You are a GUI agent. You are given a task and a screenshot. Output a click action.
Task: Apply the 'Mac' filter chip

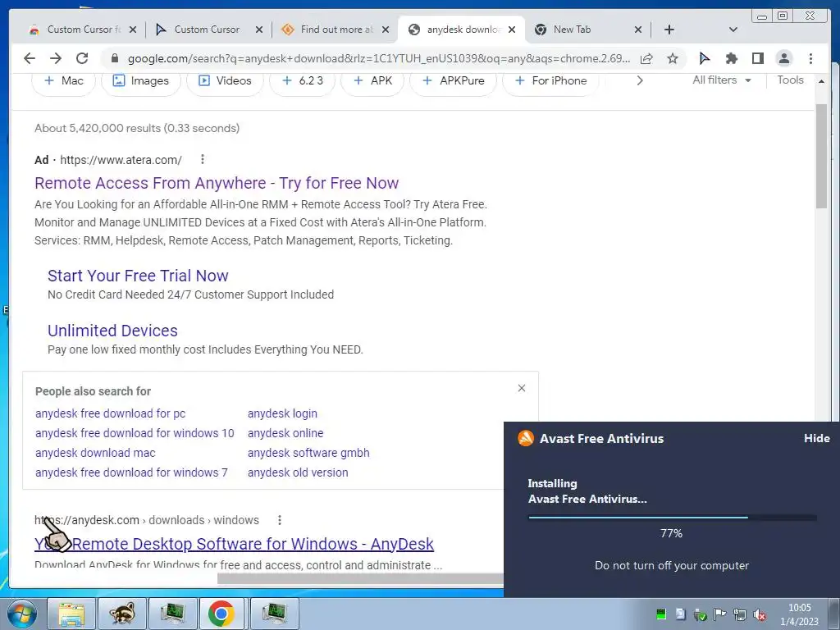[64, 81]
